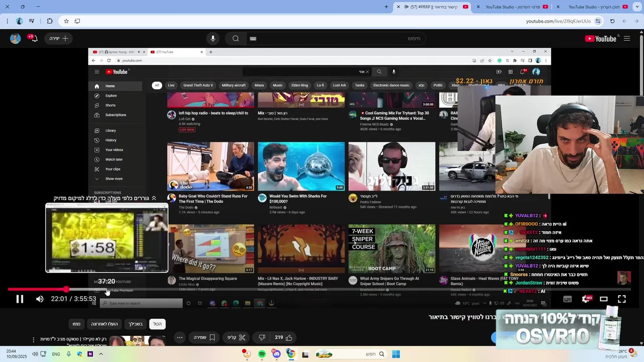Open the יצירה create menu

point(59,39)
